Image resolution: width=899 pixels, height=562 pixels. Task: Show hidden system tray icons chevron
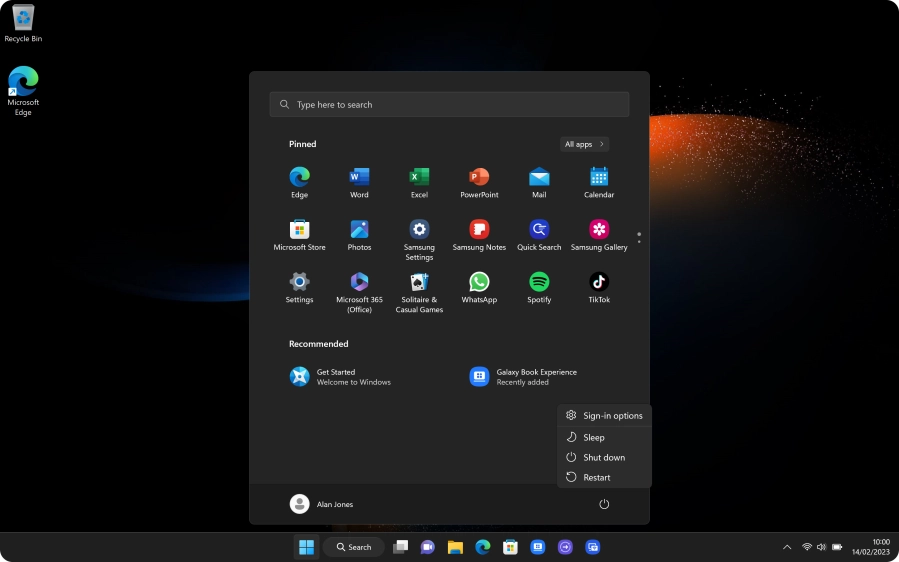[x=786, y=547]
